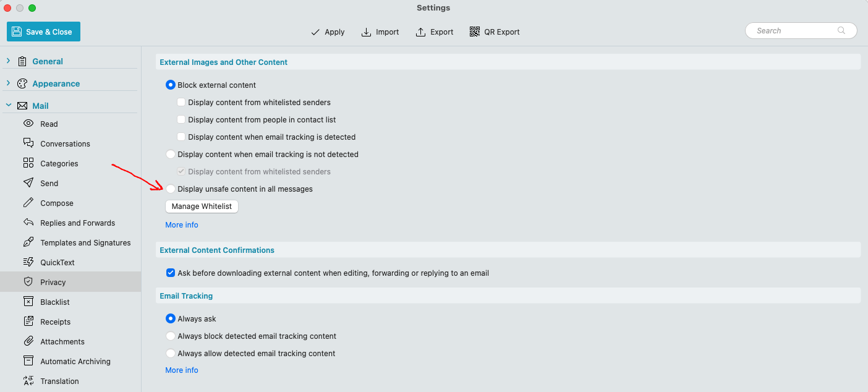Open Translation settings icon
The height and width of the screenshot is (392, 868).
coord(28,381)
